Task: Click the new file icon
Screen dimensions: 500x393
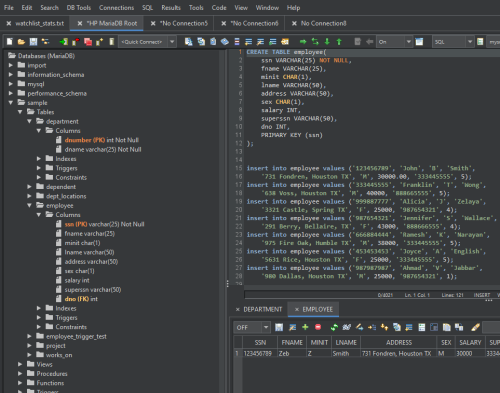Action: click(10, 42)
